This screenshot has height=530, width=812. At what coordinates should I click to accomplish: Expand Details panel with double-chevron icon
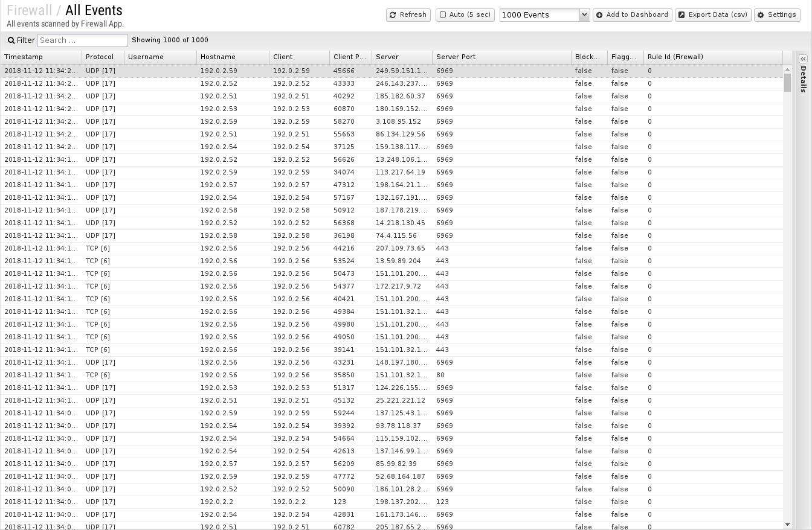click(x=803, y=59)
